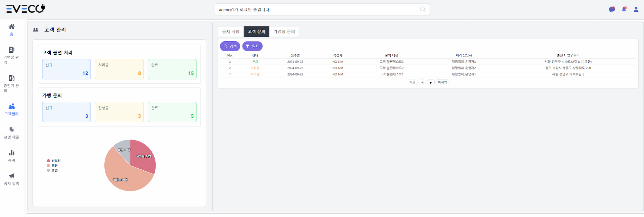Switch to the 공지 사항 tab
Image resolution: width=644 pixels, height=217 pixels.
tap(231, 32)
